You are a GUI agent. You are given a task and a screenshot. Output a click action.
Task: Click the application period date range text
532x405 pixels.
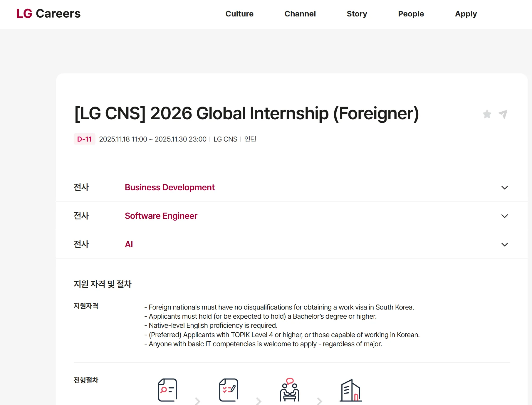(x=153, y=139)
